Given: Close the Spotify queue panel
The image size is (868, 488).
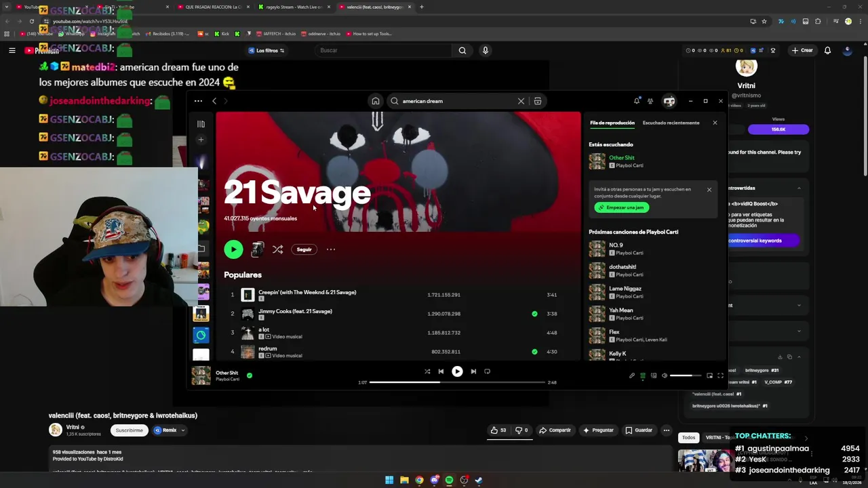Looking at the screenshot, I should 715,123.
